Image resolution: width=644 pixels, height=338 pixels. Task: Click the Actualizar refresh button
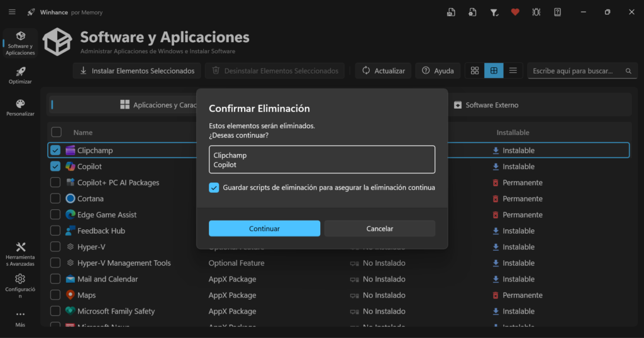(383, 70)
